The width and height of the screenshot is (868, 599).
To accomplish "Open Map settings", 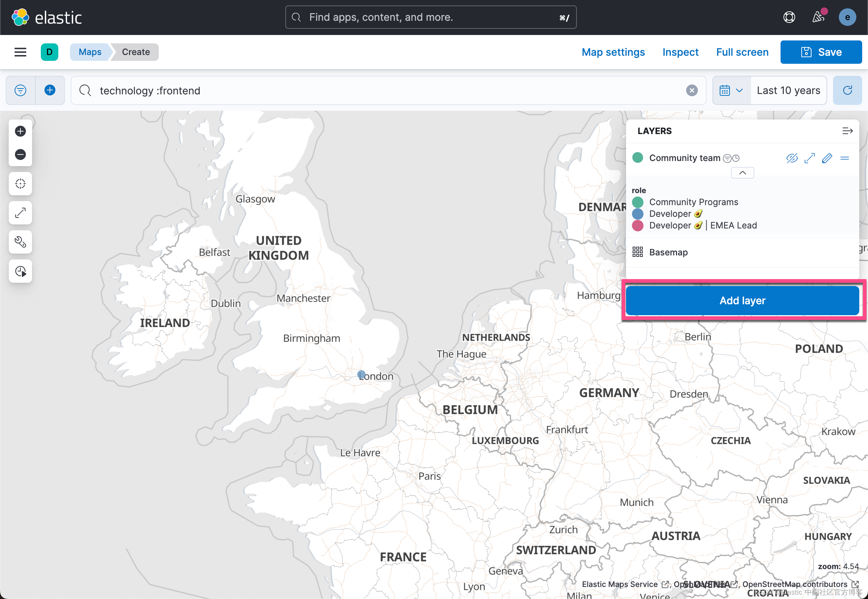I will click(x=613, y=52).
